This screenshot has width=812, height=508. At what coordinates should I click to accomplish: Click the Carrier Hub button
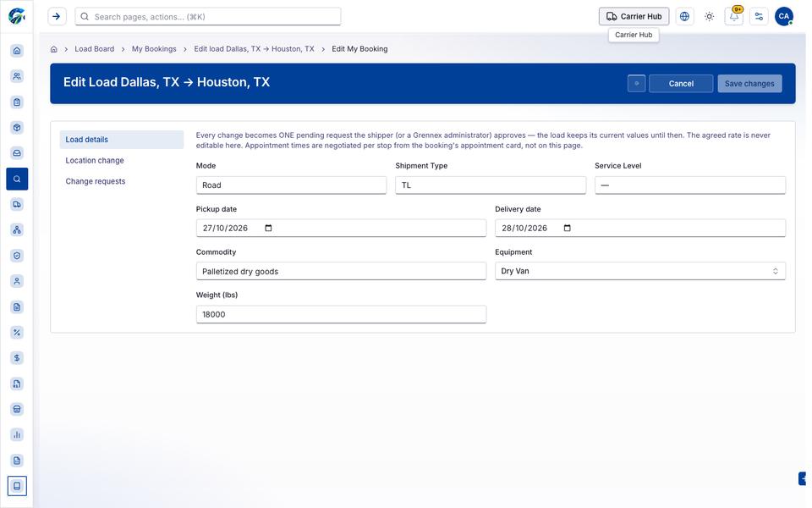634,17
